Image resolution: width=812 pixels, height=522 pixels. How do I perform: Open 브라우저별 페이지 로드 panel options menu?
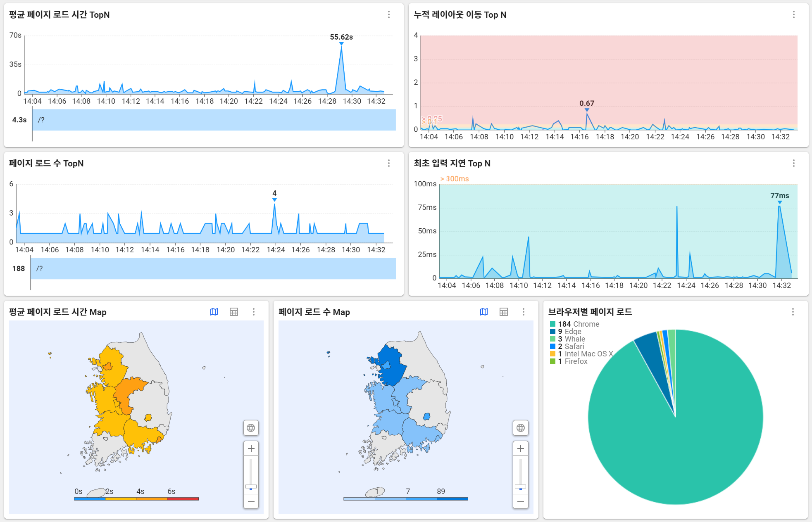(x=793, y=312)
